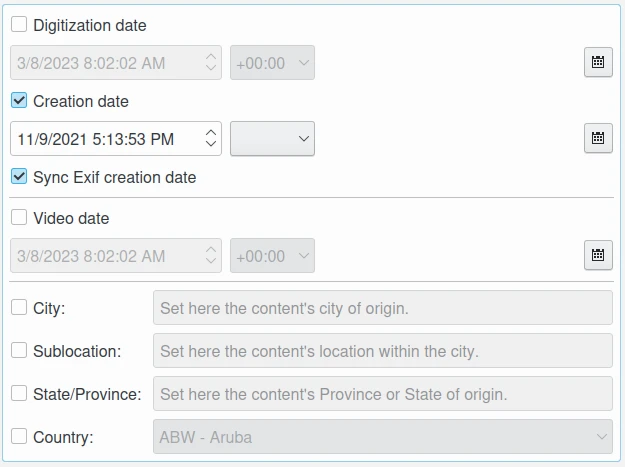625x467 pixels.
Task: Uncheck the Creation date checkbox
Action: [x=19, y=101]
